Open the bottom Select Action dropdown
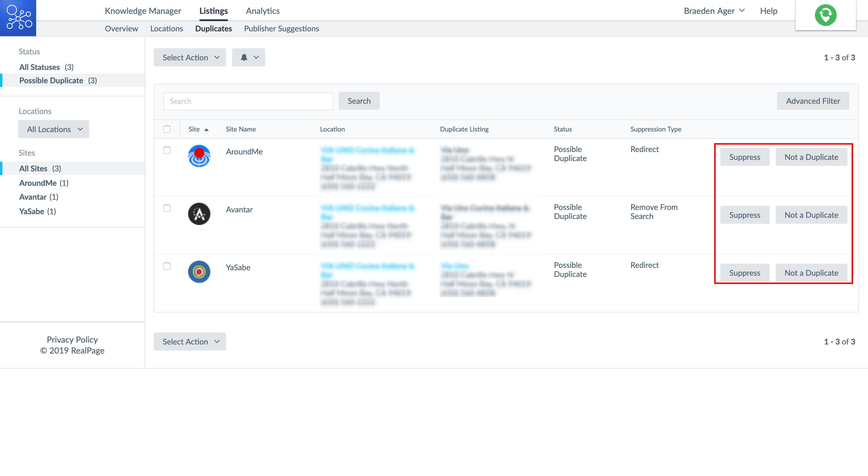Viewport: 868px width, 476px height. pos(190,341)
